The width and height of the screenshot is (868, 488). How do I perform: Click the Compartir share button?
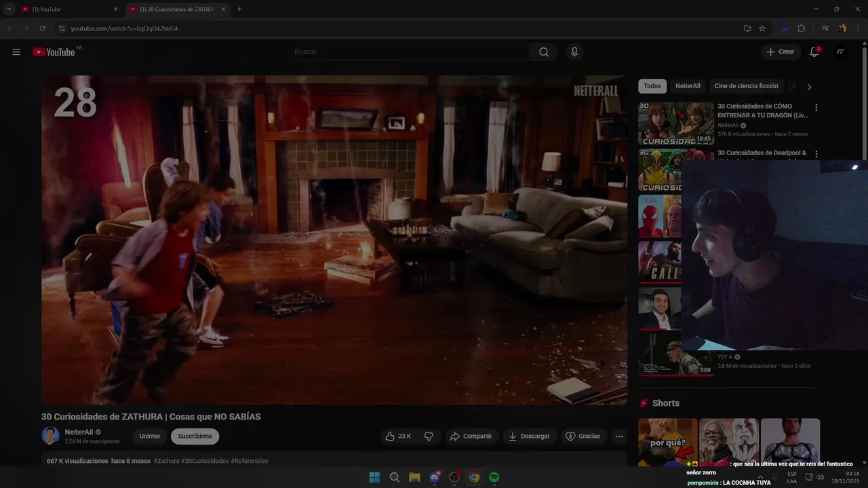coord(471,436)
